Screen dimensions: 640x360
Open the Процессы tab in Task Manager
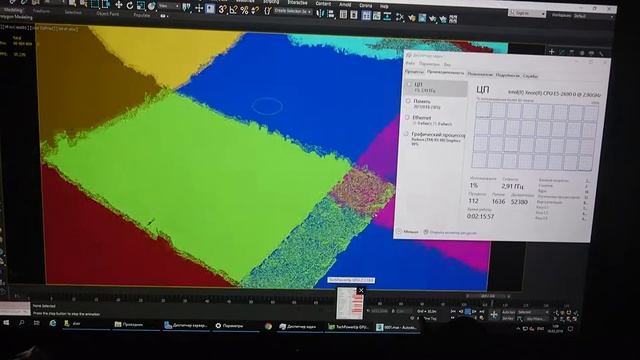pos(413,71)
